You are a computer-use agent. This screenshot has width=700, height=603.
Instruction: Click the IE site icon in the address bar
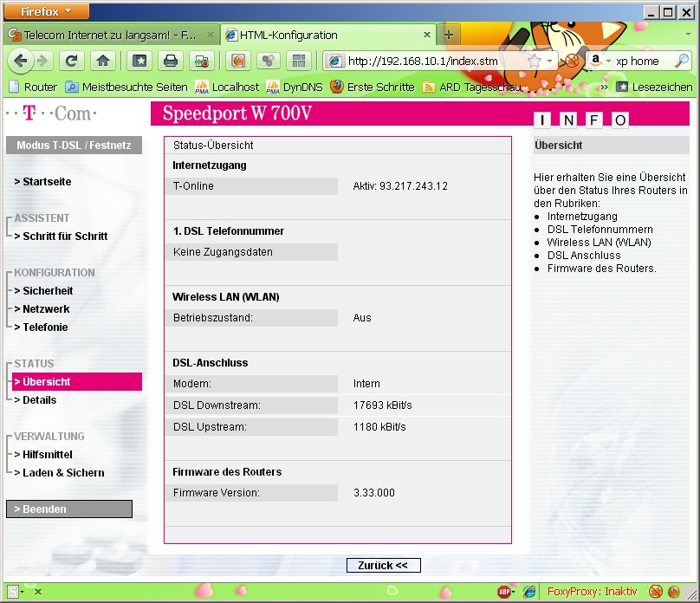(334, 61)
